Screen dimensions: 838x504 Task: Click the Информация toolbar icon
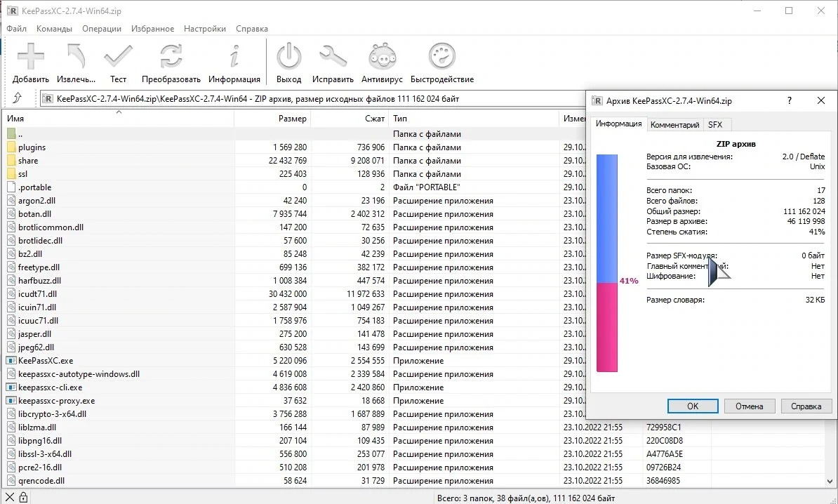(x=234, y=56)
